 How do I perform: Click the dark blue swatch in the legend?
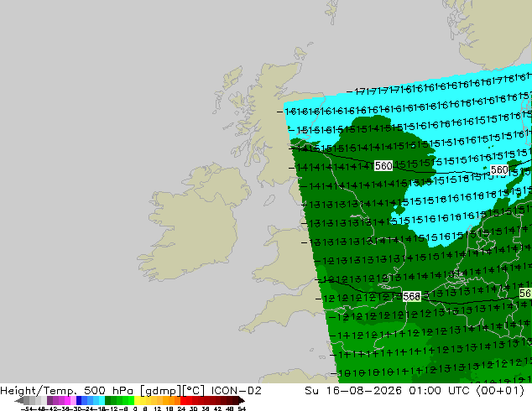[79, 400]
